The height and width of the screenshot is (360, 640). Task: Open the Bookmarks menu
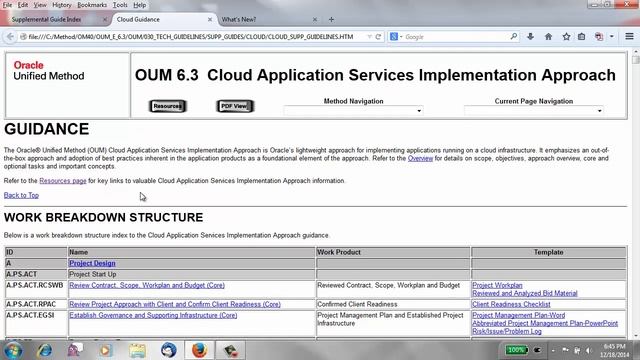(x=92, y=5)
